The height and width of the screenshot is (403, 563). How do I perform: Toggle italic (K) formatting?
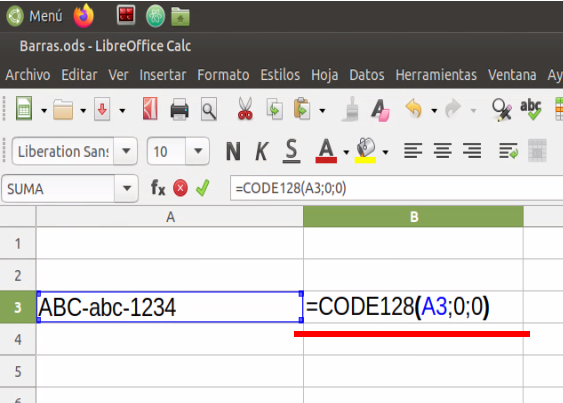(262, 151)
